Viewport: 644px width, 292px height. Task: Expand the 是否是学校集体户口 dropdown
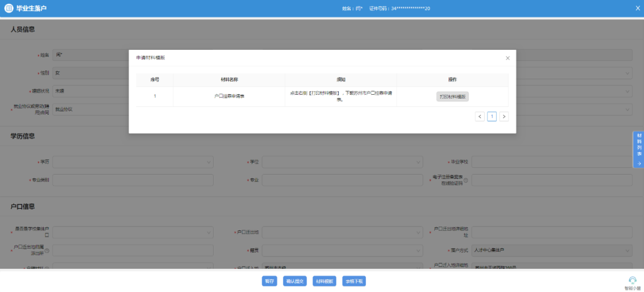pos(132,232)
